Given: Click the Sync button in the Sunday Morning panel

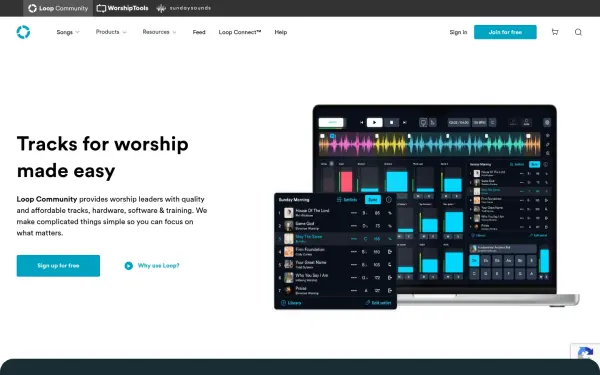Looking at the screenshot, I should tap(372, 199).
